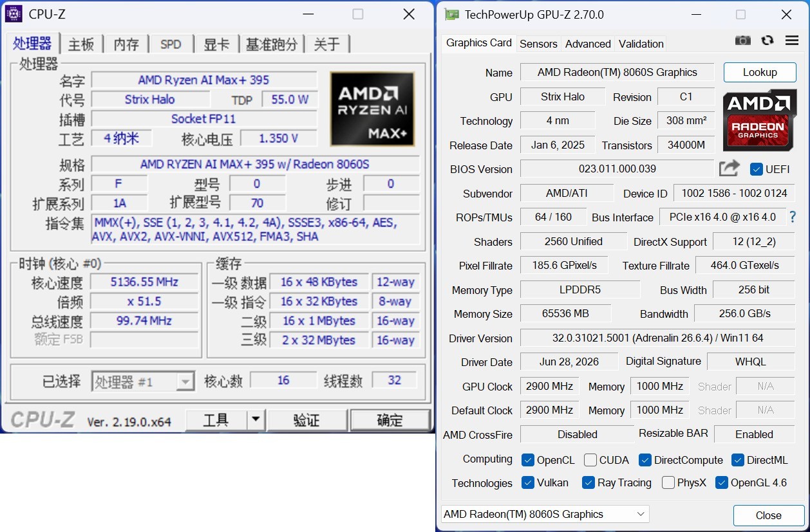The width and height of the screenshot is (810, 532).
Task: Click the Driver Version field
Action: 657,338
